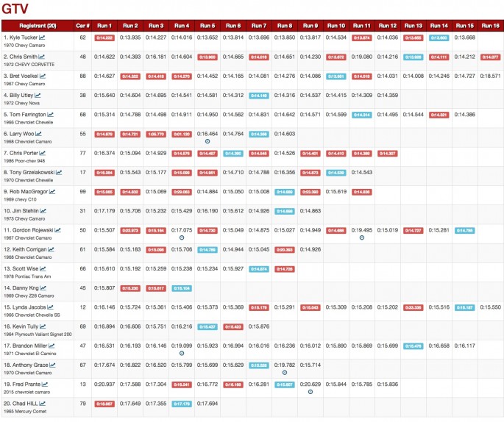Image resolution: width=504 pixels, height=422 pixels.
Task: Select the Run 16 column header
Action: pos(490,25)
